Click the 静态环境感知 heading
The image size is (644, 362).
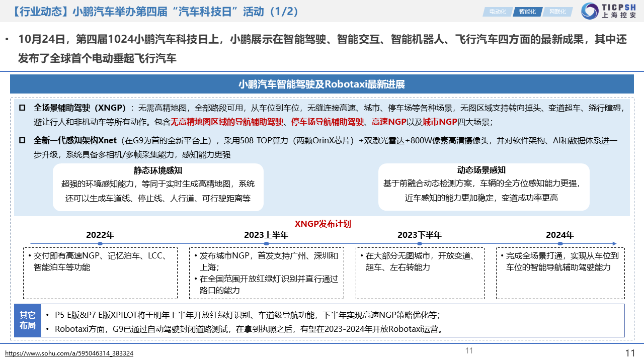click(x=157, y=170)
